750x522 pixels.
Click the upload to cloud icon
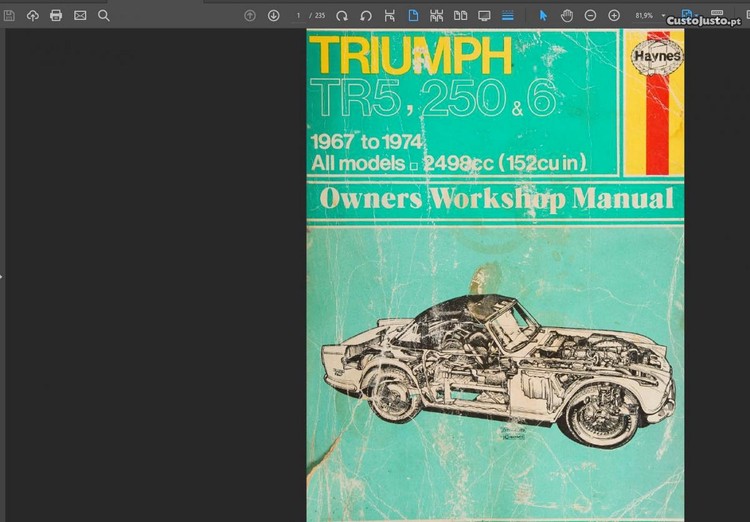33,16
